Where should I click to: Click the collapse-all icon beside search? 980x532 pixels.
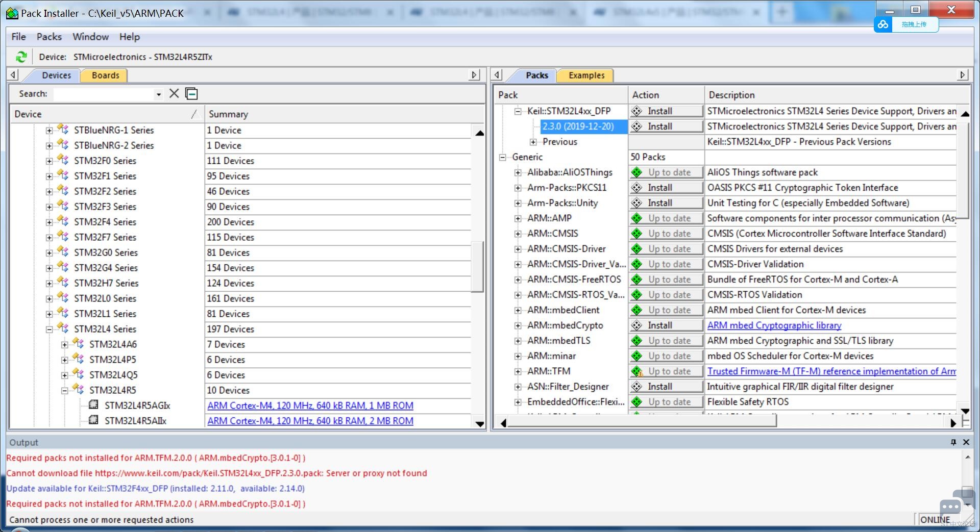coord(191,93)
